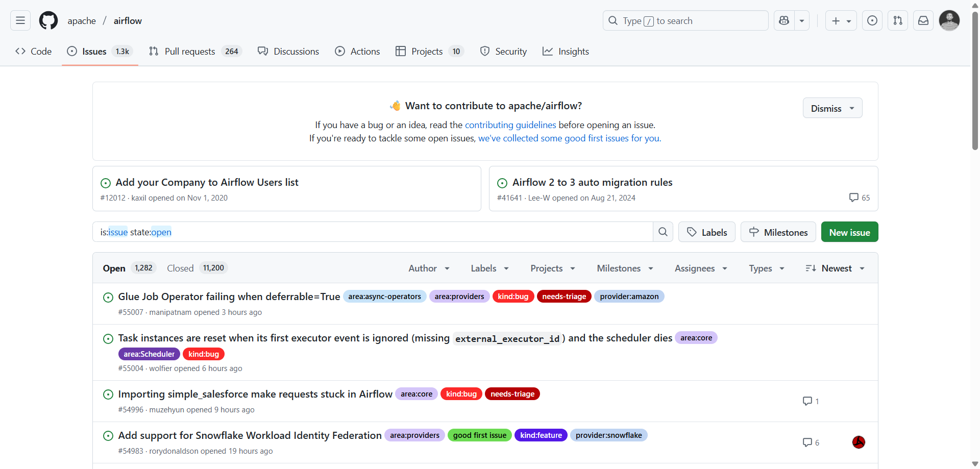Click assignee avatar on Snowflake issue
Image resolution: width=980 pixels, height=469 pixels.
(x=859, y=442)
